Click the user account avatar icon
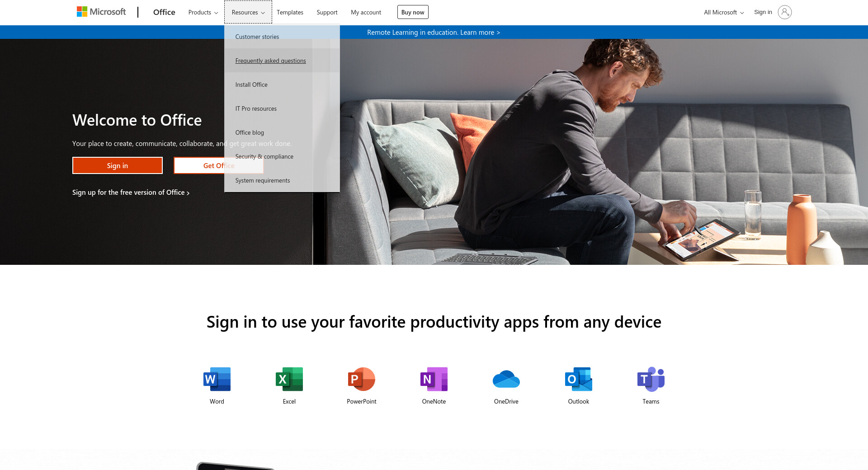 [784, 12]
